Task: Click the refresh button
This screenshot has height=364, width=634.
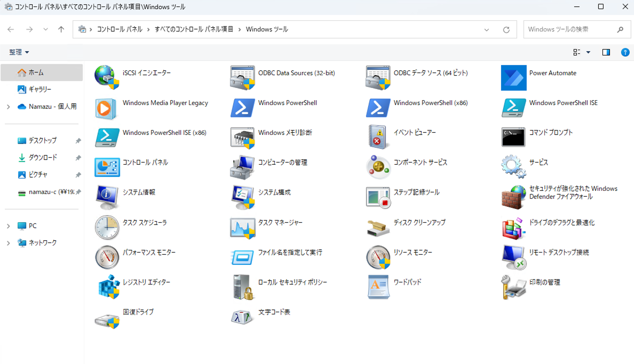Action: 506,30
